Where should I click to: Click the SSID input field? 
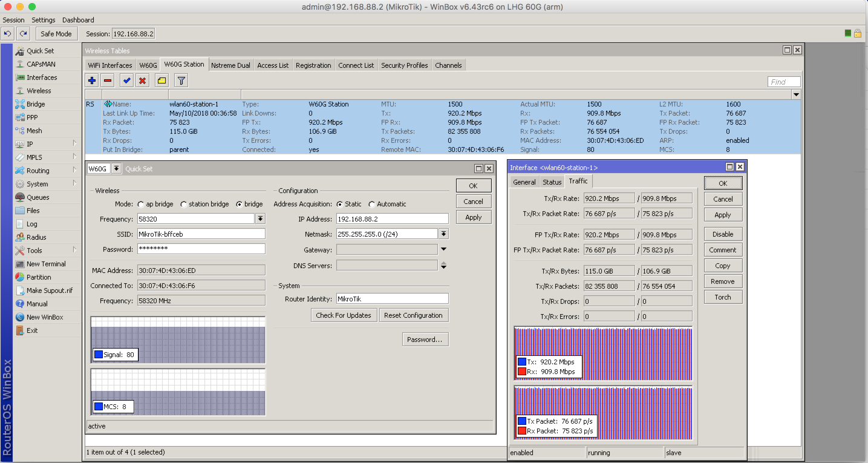pos(201,234)
